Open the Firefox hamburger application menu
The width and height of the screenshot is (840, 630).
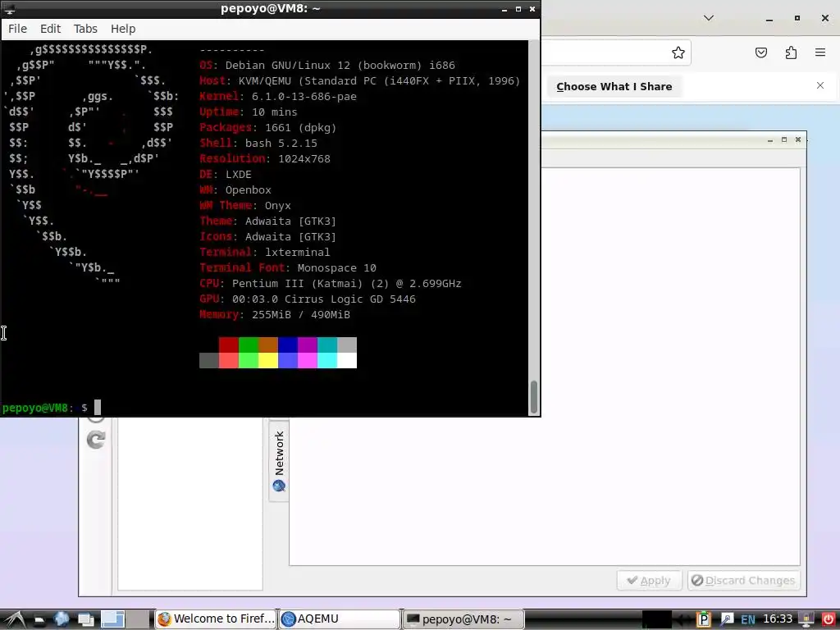coord(820,52)
